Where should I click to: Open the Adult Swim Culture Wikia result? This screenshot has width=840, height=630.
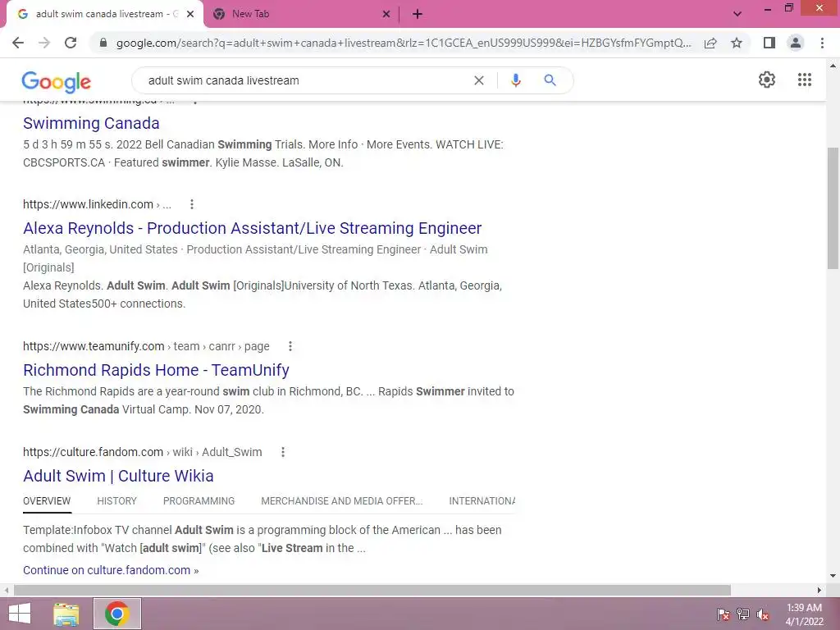coord(118,476)
